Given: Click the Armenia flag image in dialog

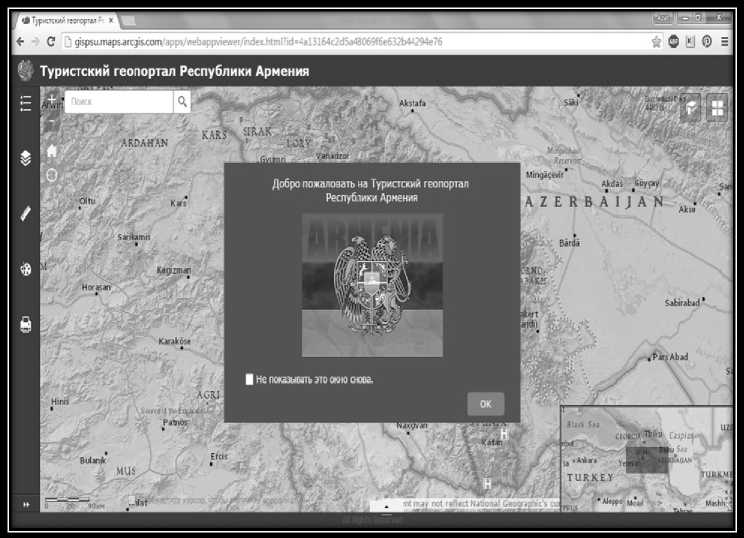Looking at the screenshot, I should point(372,285).
